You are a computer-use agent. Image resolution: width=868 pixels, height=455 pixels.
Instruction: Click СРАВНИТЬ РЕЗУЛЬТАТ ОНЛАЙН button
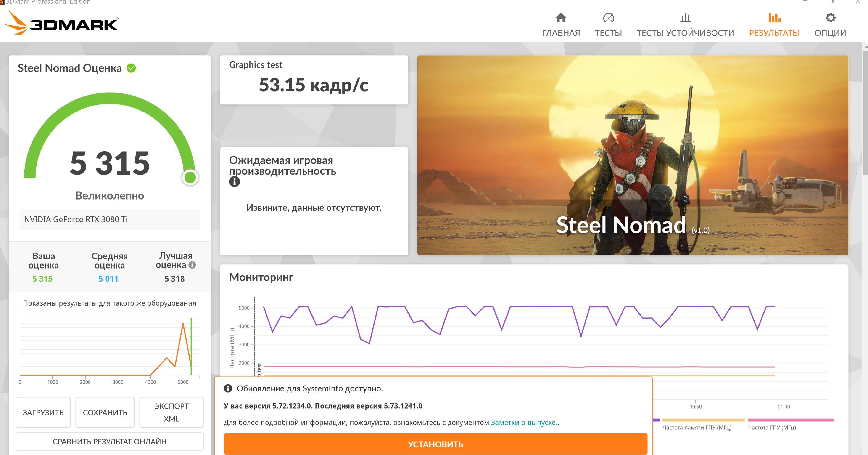[x=110, y=442]
